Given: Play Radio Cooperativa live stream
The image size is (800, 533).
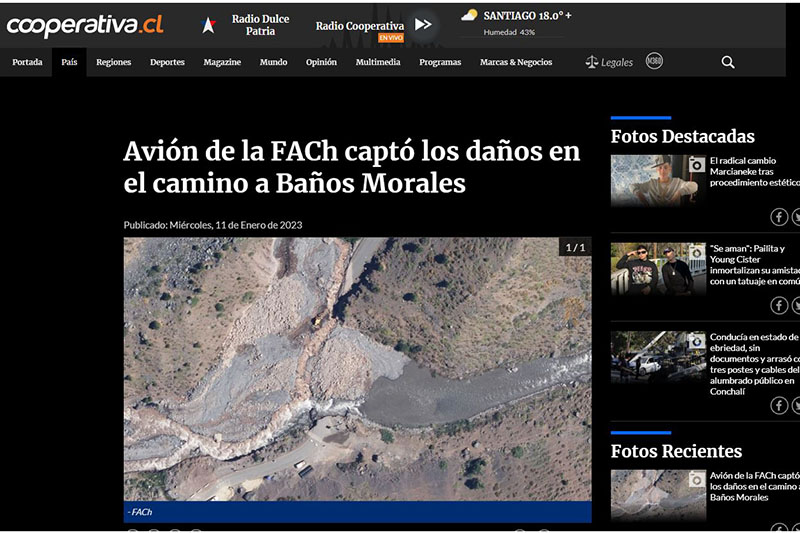Looking at the screenshot, I should pyautogui.click(x=423, y=24).
